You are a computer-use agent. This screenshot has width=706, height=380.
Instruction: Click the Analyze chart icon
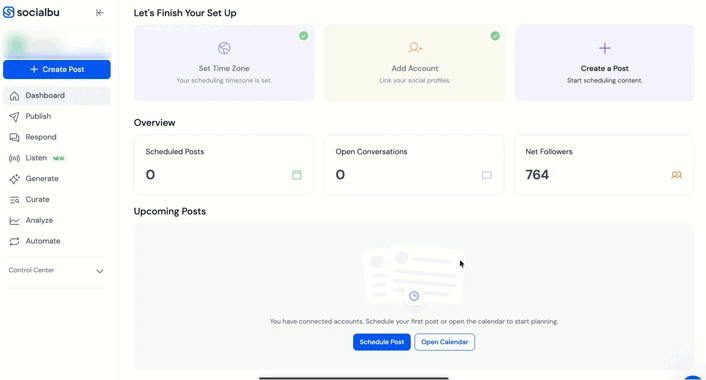point(14,221)
